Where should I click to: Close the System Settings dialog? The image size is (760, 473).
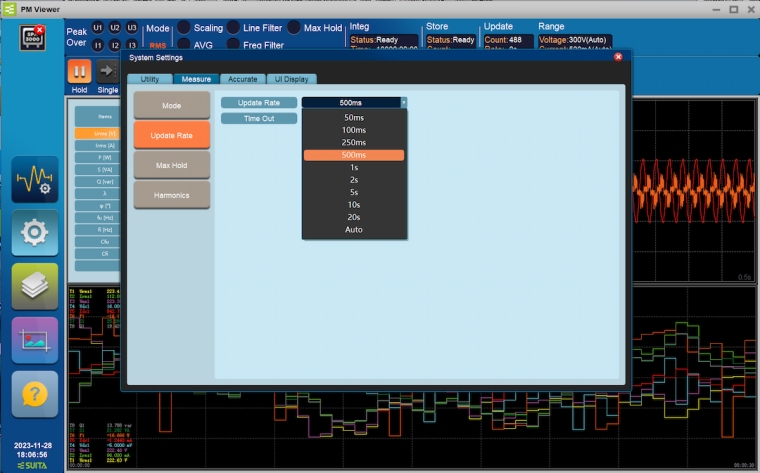pos(618,57)
